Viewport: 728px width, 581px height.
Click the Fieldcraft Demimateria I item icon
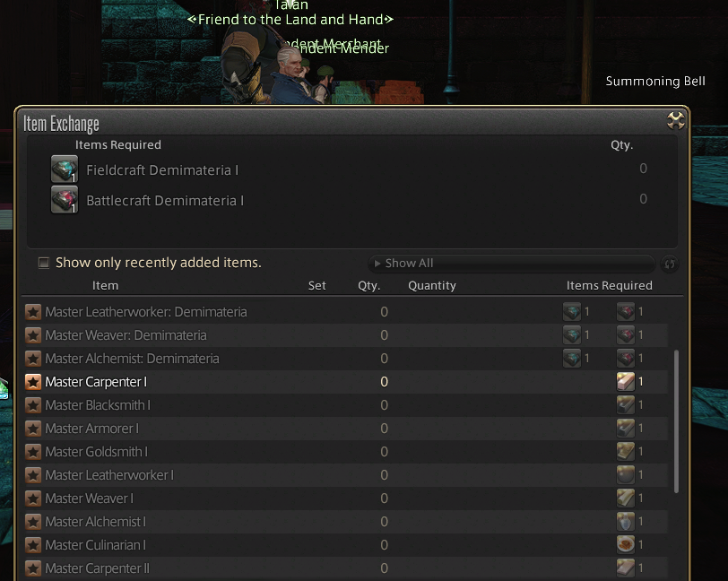click(64, 169)
